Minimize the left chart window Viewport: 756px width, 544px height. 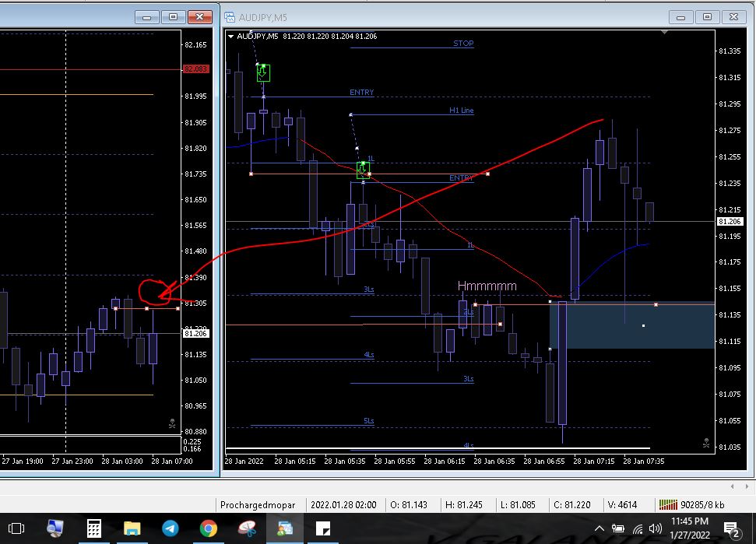(147, 17)
